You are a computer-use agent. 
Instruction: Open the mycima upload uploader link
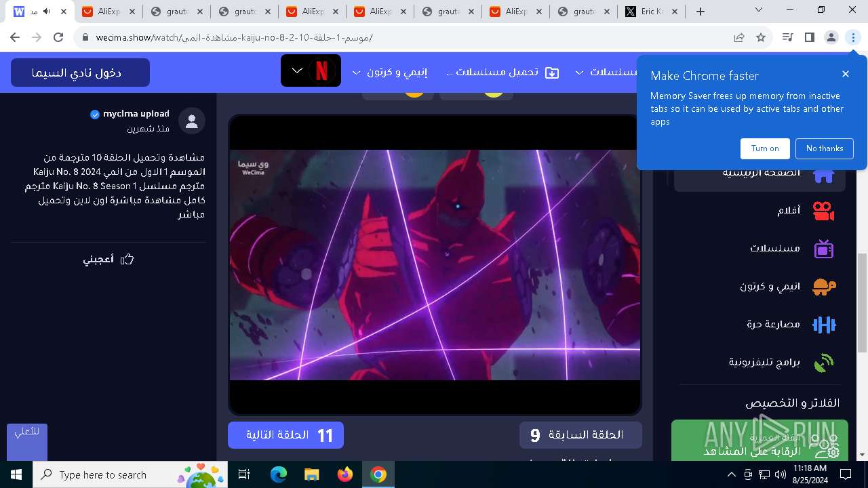(x=136, y=114)
